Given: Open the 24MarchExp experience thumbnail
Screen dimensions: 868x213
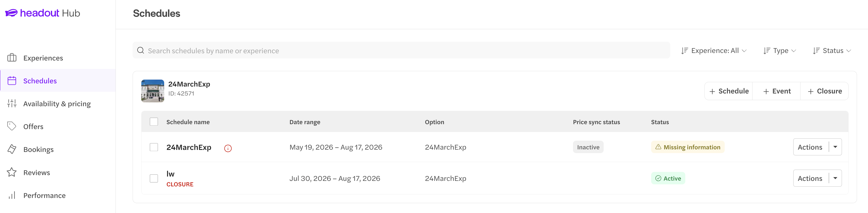Looking at the screenshot, I should (x=153, y=91).
